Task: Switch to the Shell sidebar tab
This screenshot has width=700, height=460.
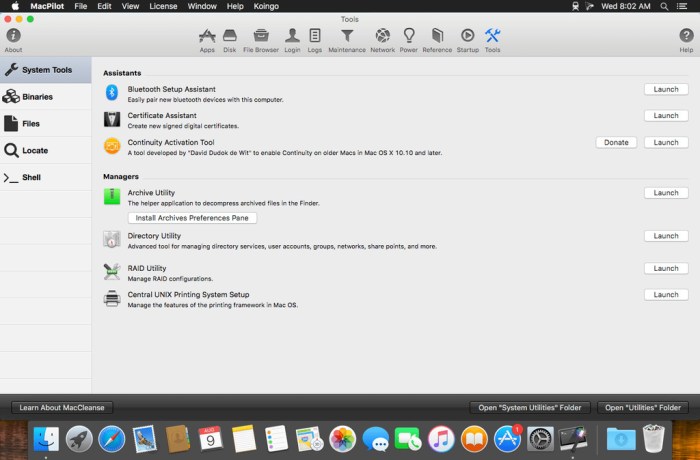Action: [x=31, y=178]
